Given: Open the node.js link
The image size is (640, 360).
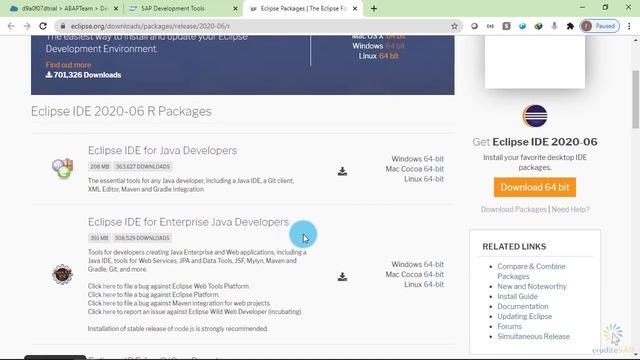Looking at the screenshot, I should (184, 329).
